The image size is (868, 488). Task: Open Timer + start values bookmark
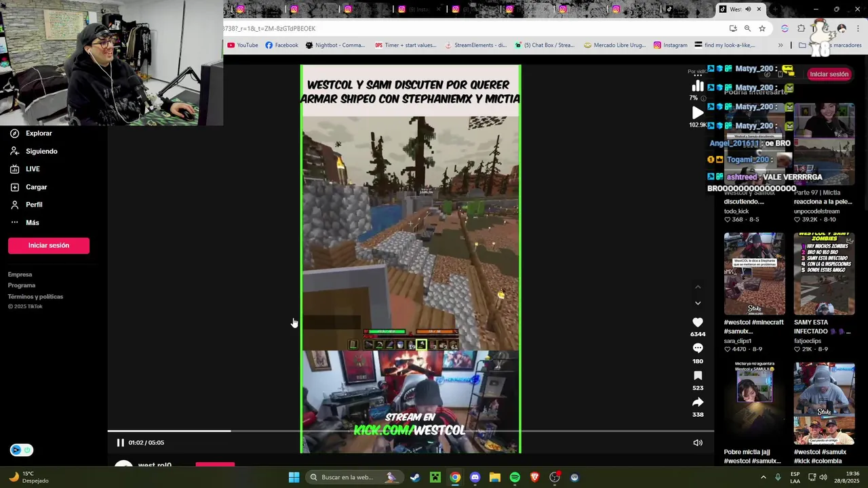click(406, 45)
